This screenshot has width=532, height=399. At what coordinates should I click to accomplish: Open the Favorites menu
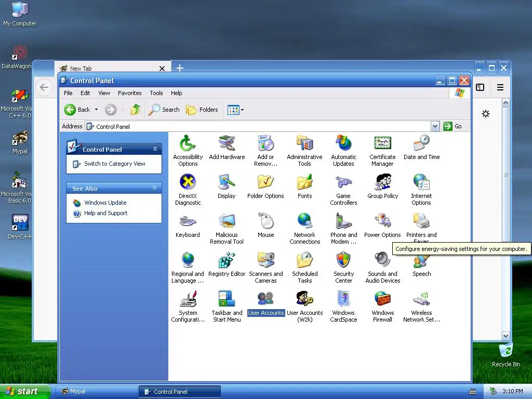coord(129,93)
